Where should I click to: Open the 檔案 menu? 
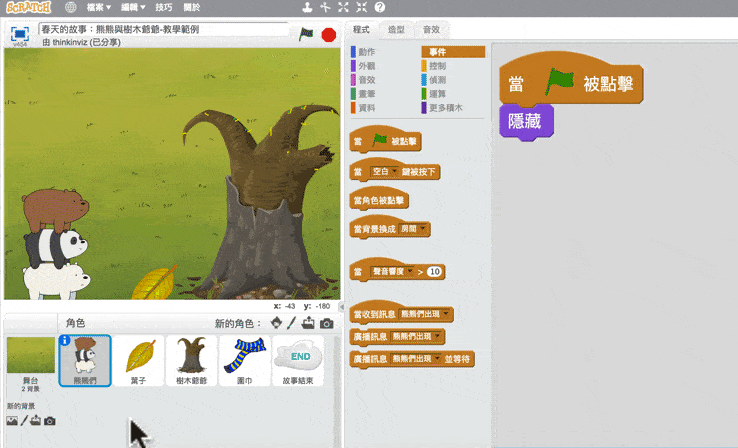tap(98, 7)
